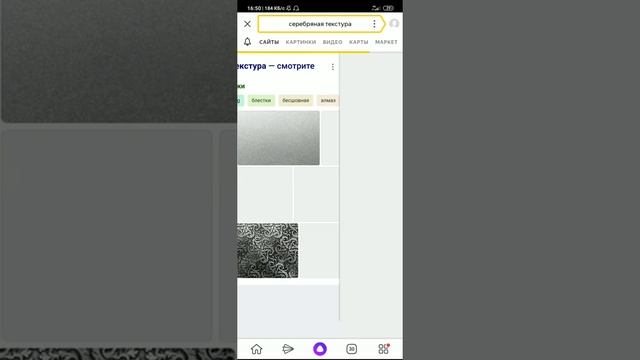
Task: Open the ornate swirl-pattern texture thumbnail
Action: coord(268,250)
